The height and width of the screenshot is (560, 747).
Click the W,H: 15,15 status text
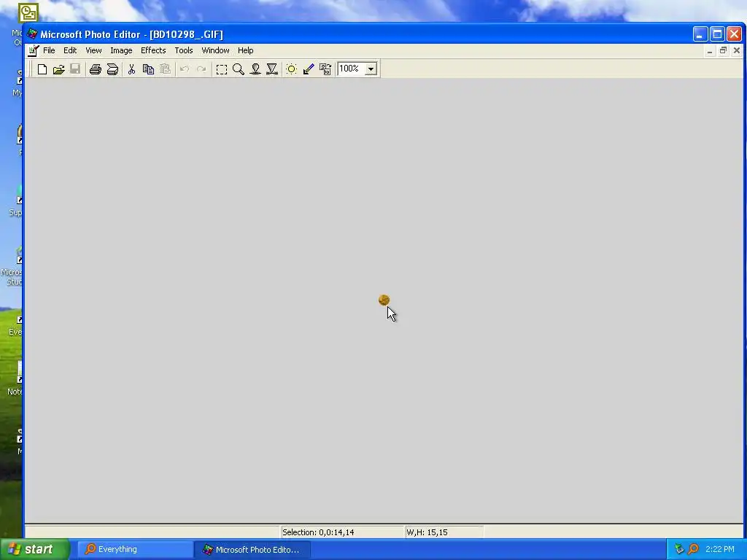427,532
